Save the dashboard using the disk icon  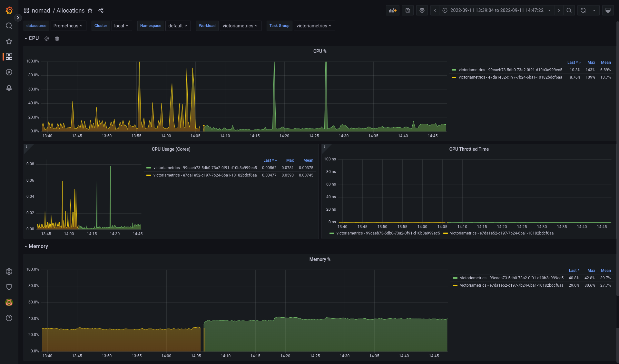click(x=408, y=10)
